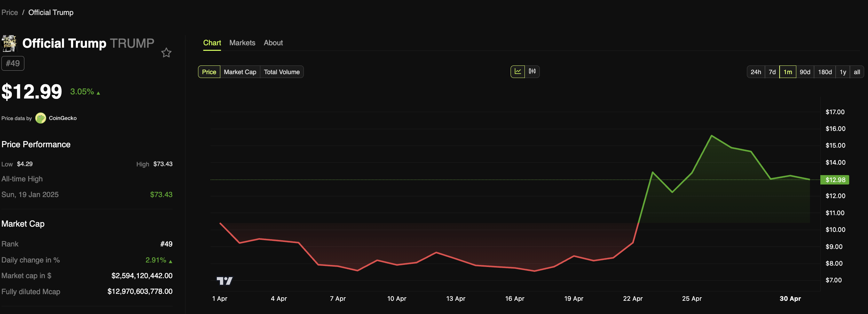Set chart range to 180d
The width and height of the screenshot is (868, 314).
point(825,72)
